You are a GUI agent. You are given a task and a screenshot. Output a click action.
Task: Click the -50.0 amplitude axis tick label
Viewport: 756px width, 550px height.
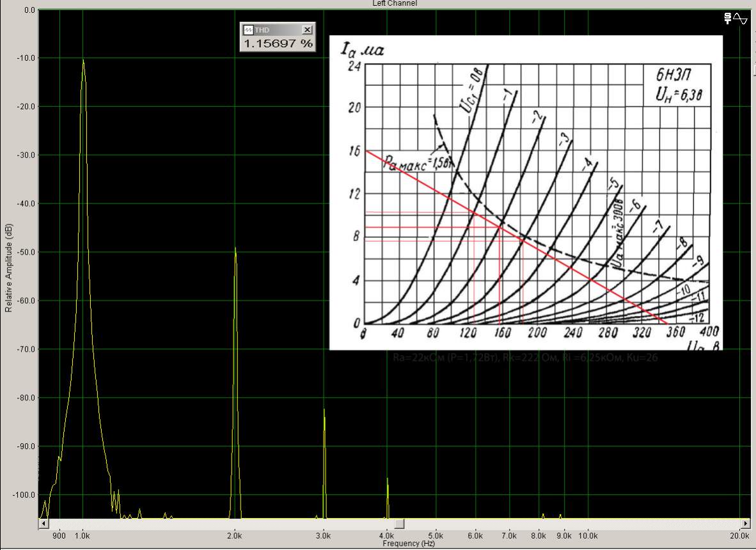click(x=24, y=252)
